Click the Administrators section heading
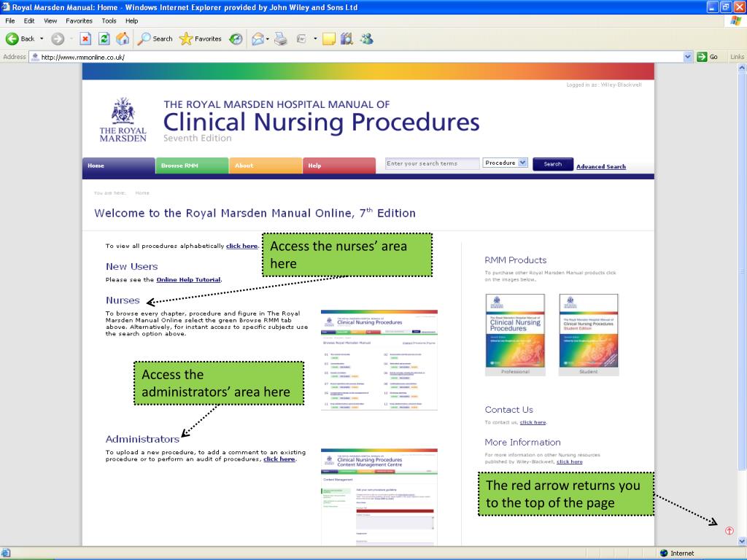This screenshot has width=747, height=560. 142,439
